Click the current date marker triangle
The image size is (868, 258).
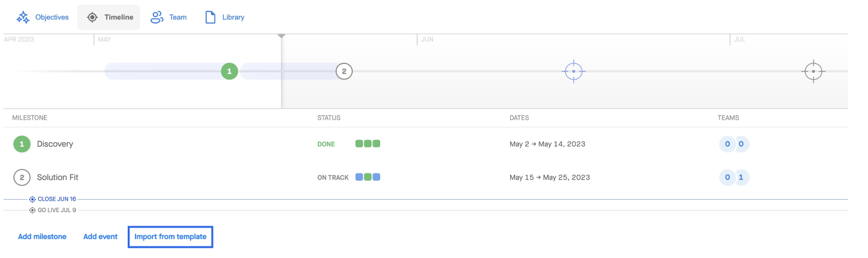pyautogui.click(x=282, y=36)
